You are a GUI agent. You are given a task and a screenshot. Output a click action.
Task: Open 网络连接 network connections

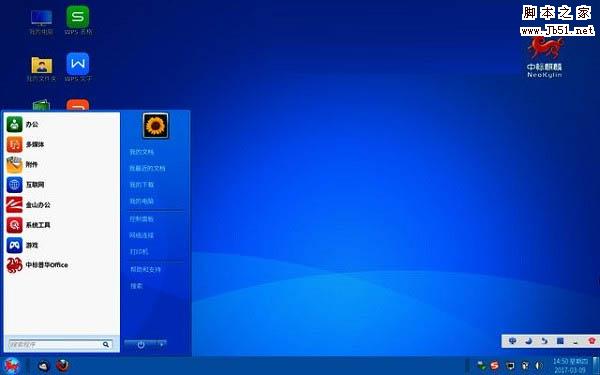142,236
